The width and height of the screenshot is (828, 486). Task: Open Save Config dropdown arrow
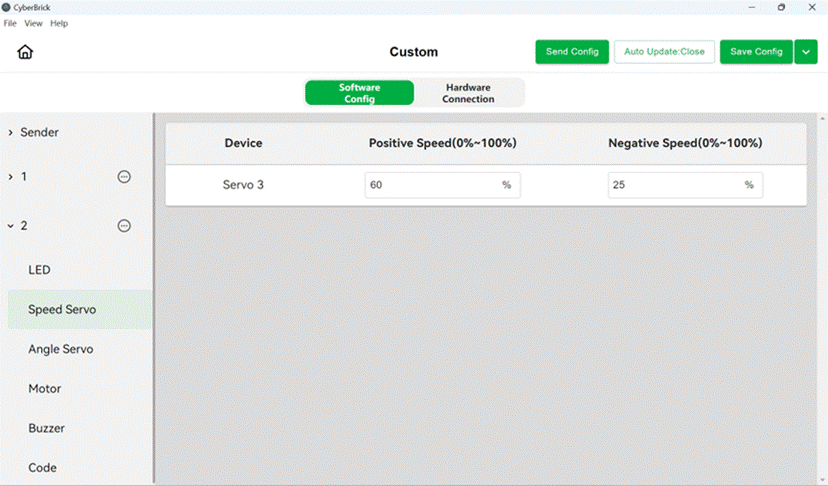coord(806,52)
